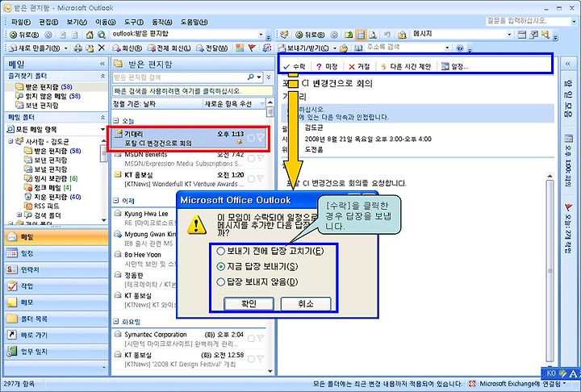Click the 받은 편지함 검색 field
Viewport: 581px width, 392px height.
coord(180,77)
